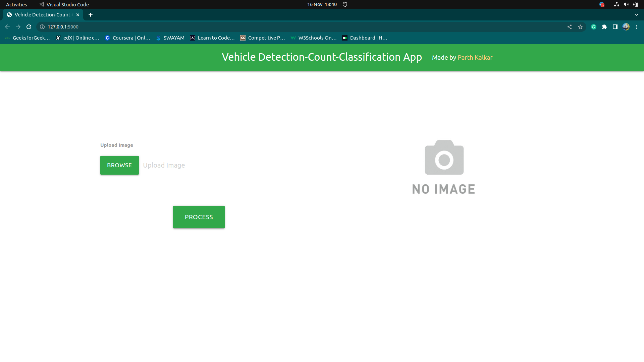Click the site information icon in address bar
The height and width of the screenshot is (362, 644).
42,27
